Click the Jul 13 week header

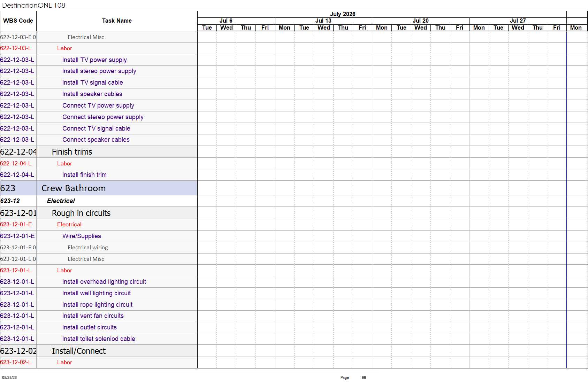click(x=323, y=21)
